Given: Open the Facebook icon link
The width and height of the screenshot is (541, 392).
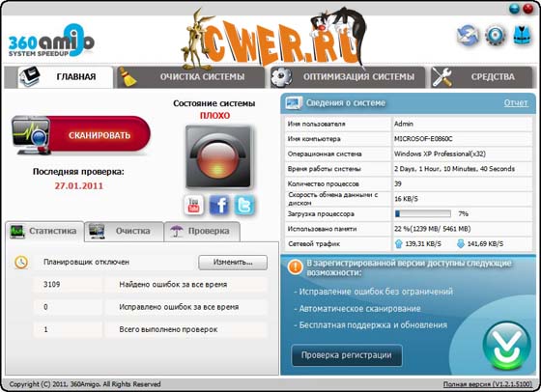Looking at the screenshot, I should pos(219,205).
